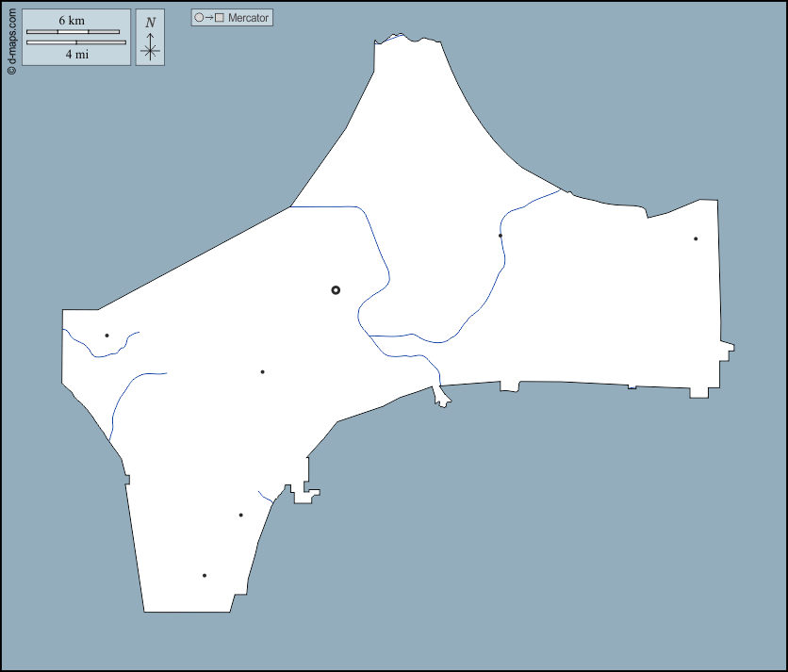Click the miles scale bar
Screen dimensions: 788x672
coord(75,42)
